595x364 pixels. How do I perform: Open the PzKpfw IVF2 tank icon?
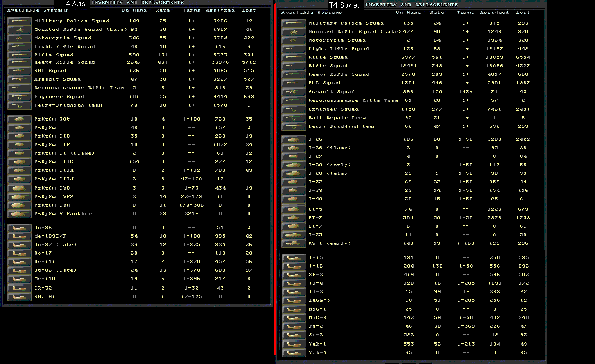pyautogui.click(x=20, y=197)
